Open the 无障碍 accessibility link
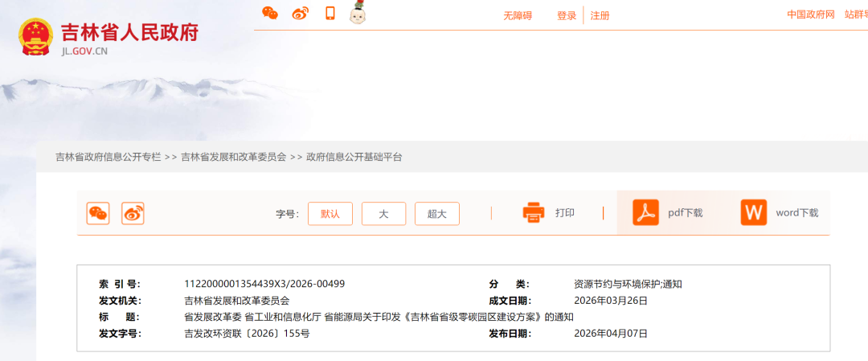This screenshot has width=868, height=361. [x=518, y=15]
